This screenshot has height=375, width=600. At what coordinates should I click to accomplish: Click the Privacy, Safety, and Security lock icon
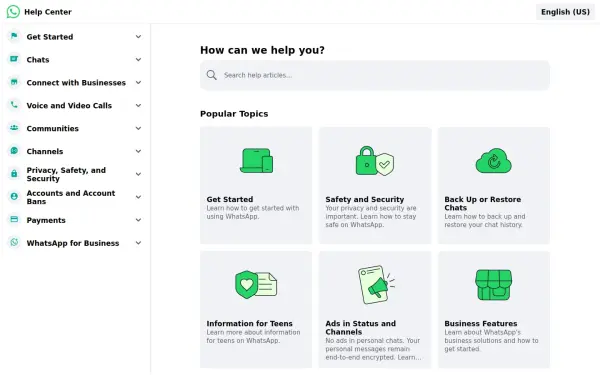pyautogui.click(x=14, y=174)
